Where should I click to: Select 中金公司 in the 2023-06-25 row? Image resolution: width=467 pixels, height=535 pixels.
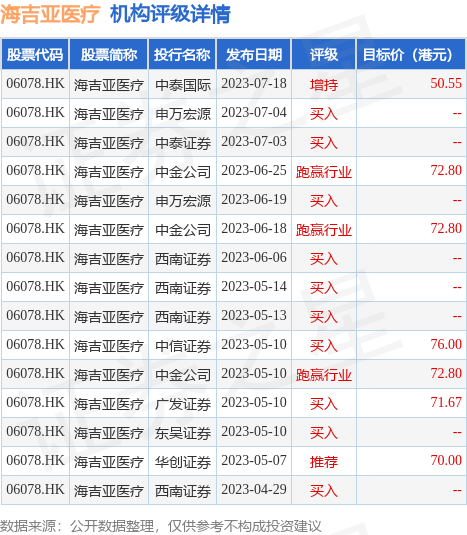pos(183,172)
